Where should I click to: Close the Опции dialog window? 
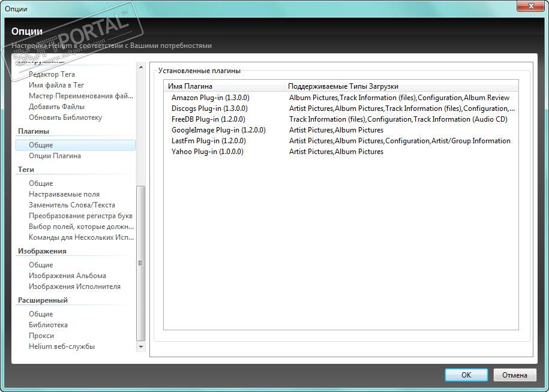(531, 6)
